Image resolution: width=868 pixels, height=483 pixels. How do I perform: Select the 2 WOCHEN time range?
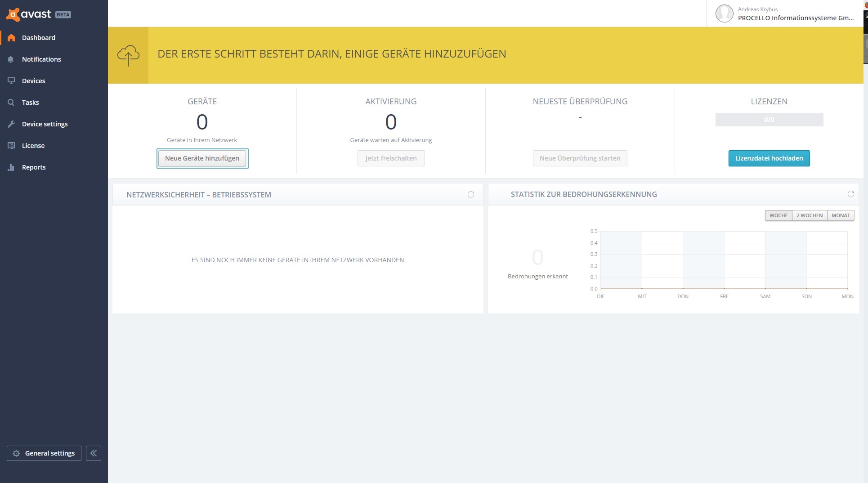(810, 215)
